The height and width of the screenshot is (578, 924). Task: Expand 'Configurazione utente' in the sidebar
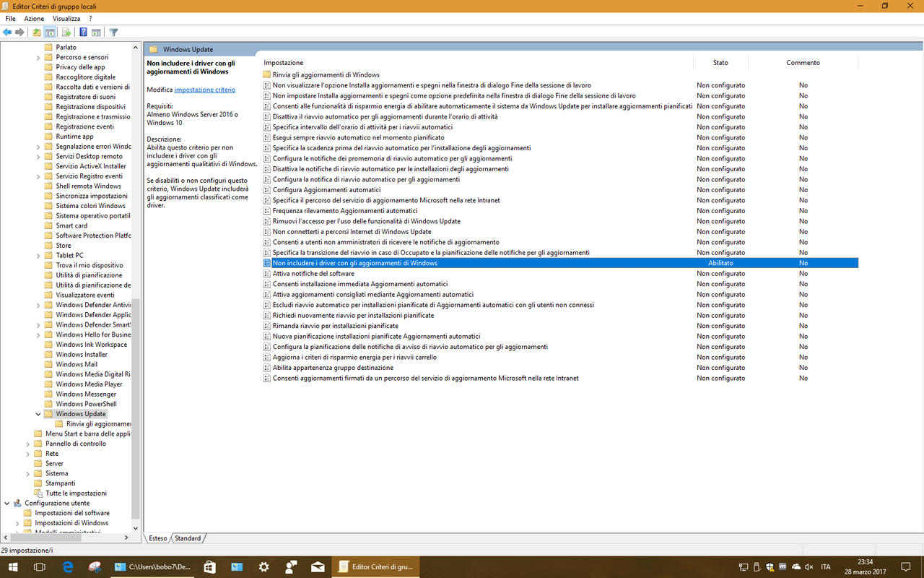[x=9, y=502]
